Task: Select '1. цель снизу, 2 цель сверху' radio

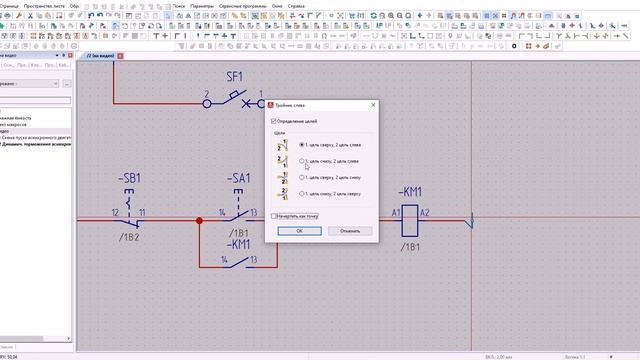Action: (x=302, y=194)
